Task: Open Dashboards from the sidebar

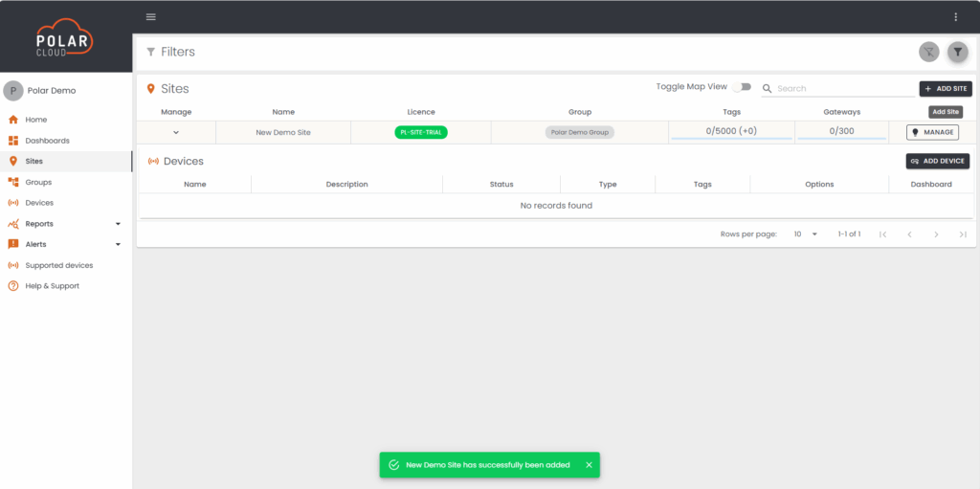Action: click(47, 141)
